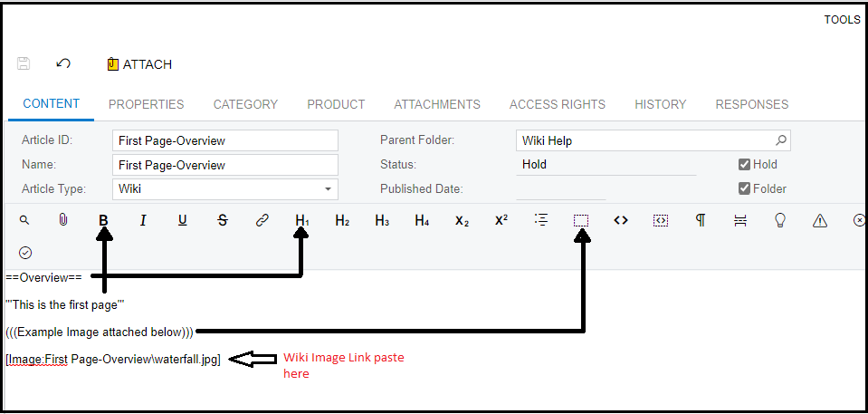868x414 pixels.
Task: Open Parent Folder lookup magnifier
Action: 781,140
